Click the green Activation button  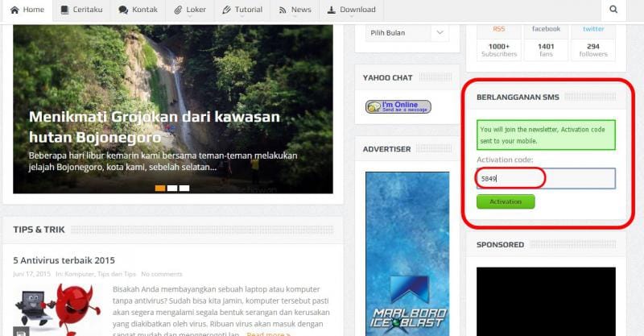506,201
